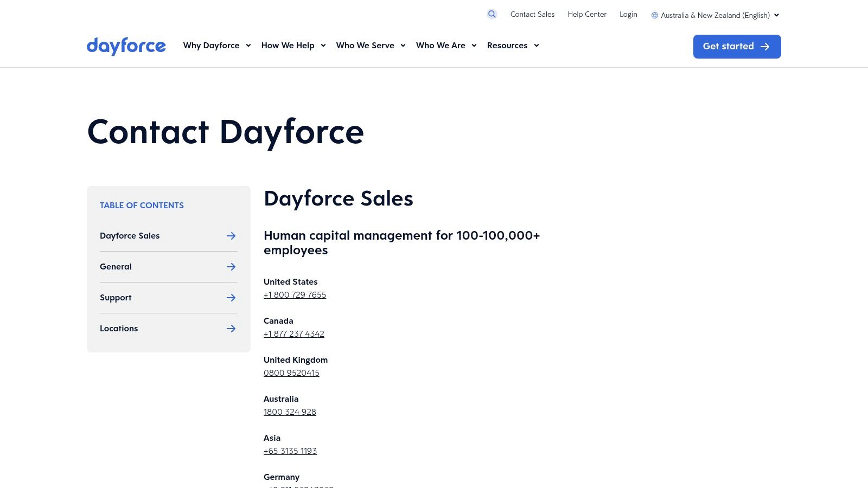Image resolution: width=868 pixels, height=488 pixels.
Task: Click the arrow next to Support
Action: (231, 298)
